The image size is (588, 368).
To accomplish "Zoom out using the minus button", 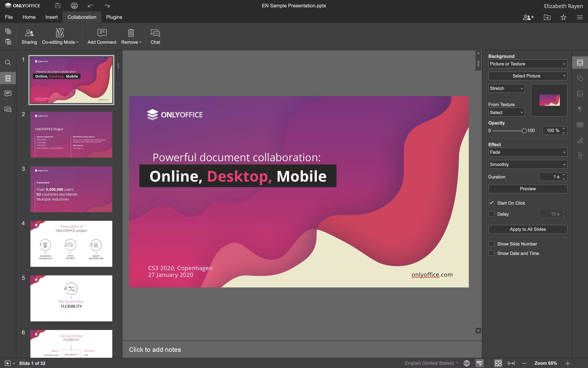I will click(x=524, y=363).
